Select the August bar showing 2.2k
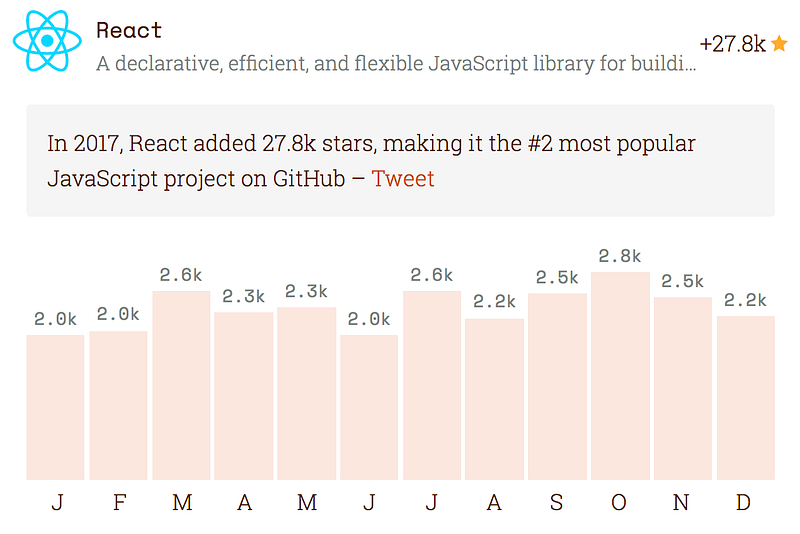The image size is (800, 534). 494,399
